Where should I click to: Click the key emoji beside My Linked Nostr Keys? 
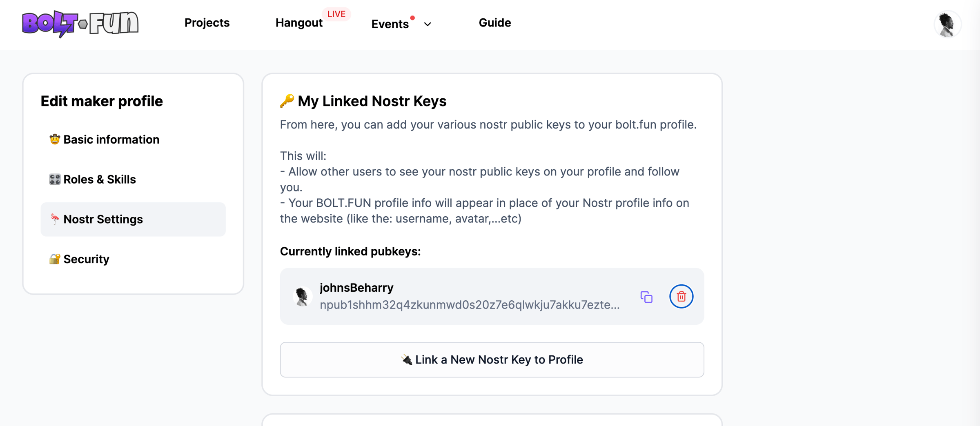[287, 101]
